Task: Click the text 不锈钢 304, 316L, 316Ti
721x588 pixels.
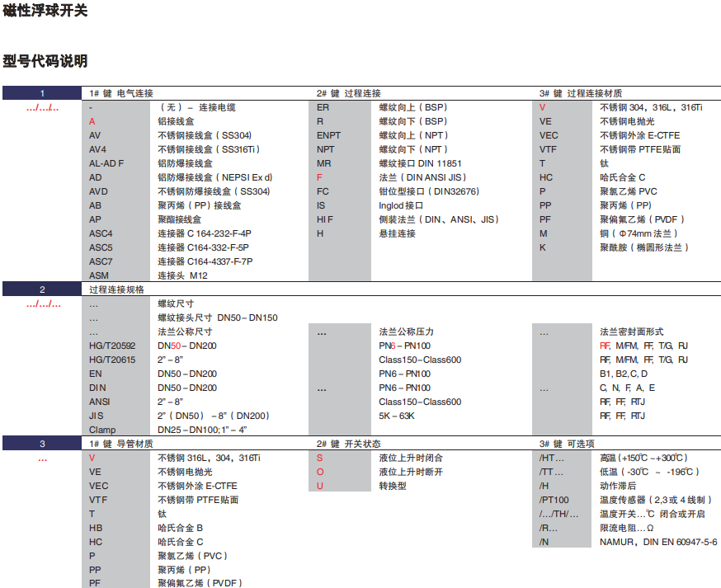Action: 651,107
